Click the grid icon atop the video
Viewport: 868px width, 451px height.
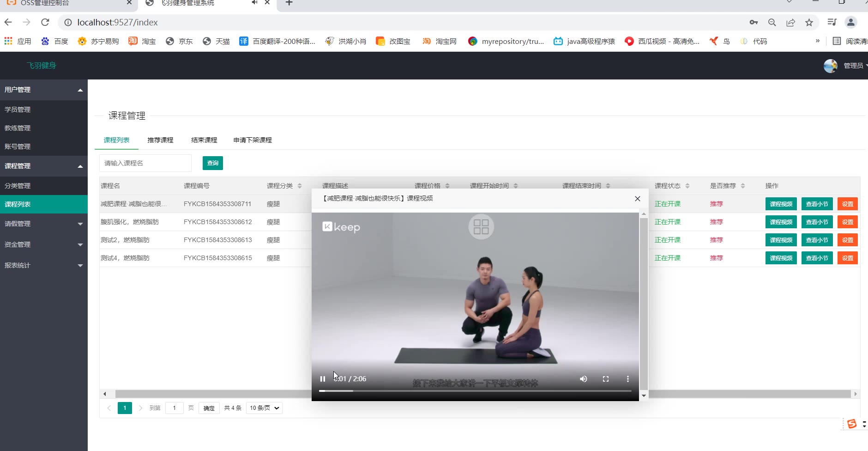tap(481, 227)
